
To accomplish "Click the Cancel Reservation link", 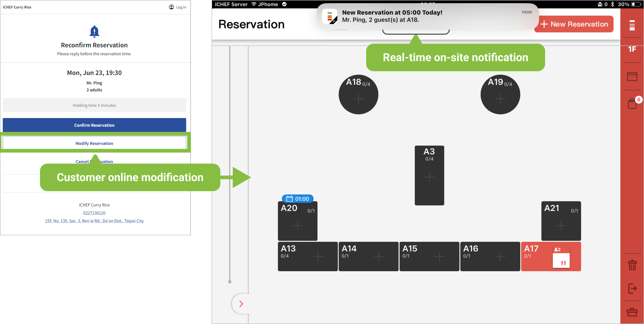I will (83, 161).
